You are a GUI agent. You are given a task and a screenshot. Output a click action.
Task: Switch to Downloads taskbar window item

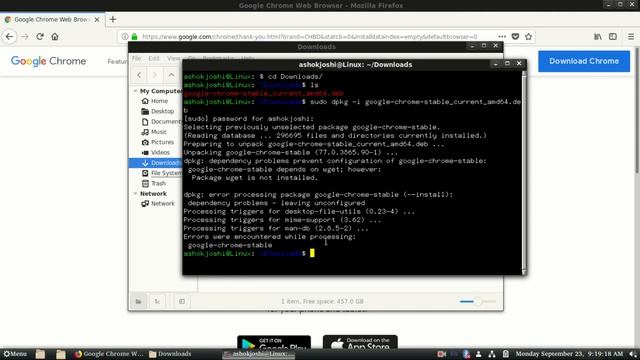pyautogui.click(x=170, y=354)
